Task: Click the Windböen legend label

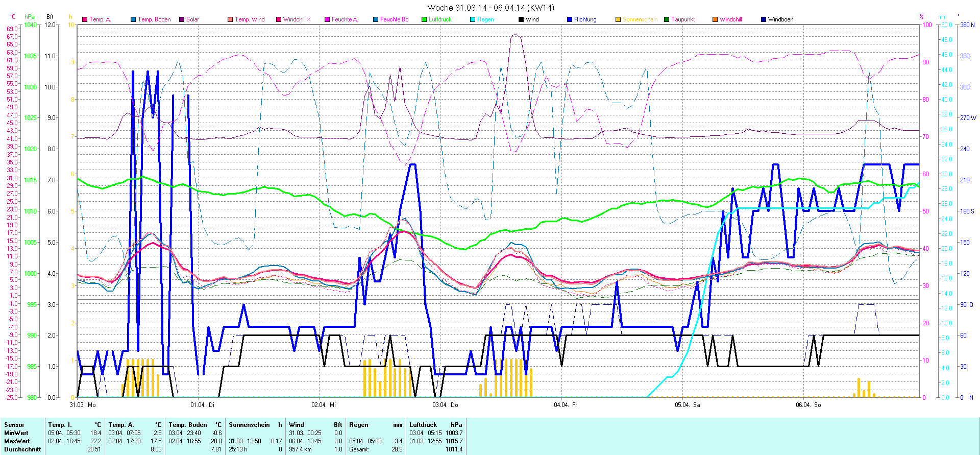Action: pyautogui.click(x=780, y=19)
